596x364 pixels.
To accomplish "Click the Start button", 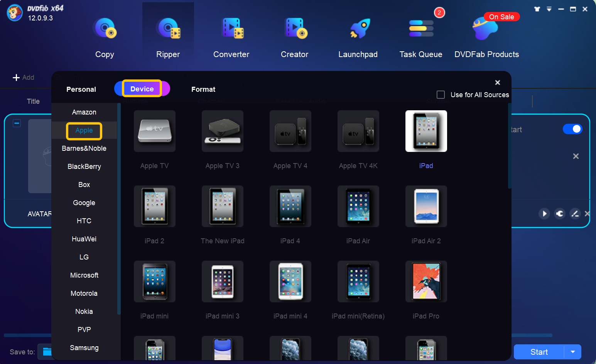I will pyautogui.click(x=539, y=352).
